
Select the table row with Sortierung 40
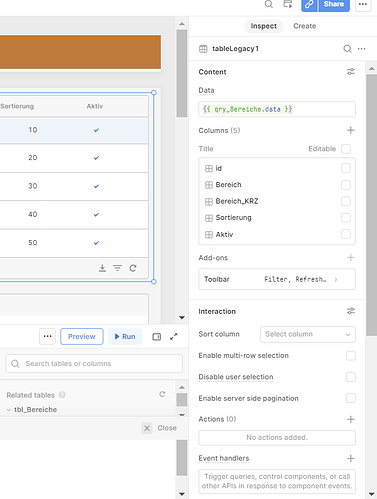(74, 215)
